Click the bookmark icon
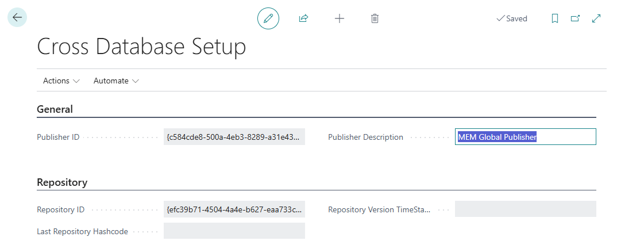Image resolution: width=644 pixels, height=252 pixels. pyautogui.click(x=555, y=18)
